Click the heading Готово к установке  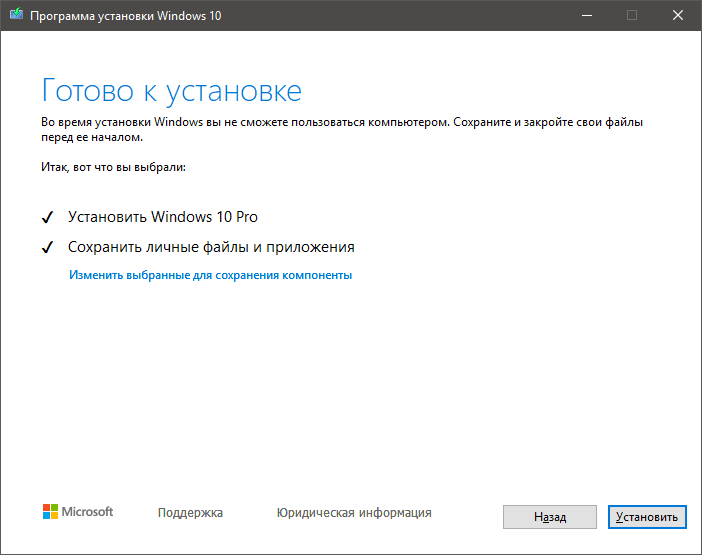[171, 92]
